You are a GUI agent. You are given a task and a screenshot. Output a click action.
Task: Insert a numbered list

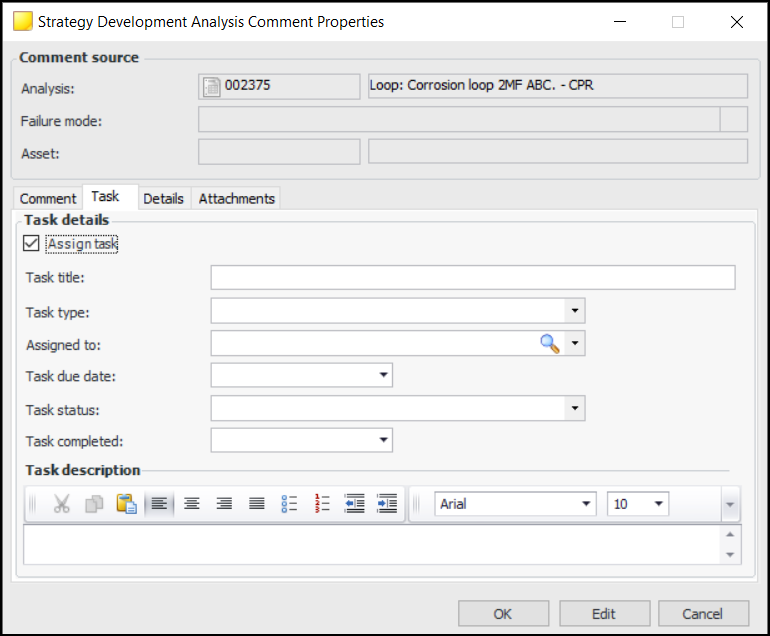(x=322, y=504)
